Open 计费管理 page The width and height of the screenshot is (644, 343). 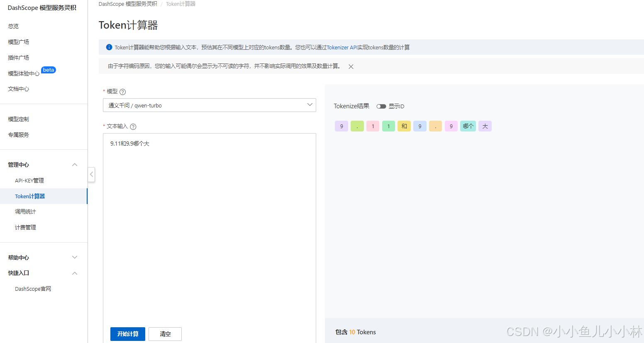(x=26, y=227)
